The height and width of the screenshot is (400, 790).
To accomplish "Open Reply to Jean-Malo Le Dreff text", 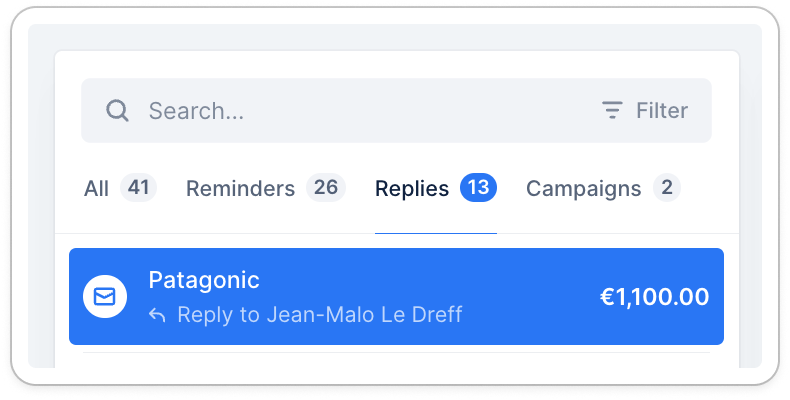I will (x=319, y=315).
